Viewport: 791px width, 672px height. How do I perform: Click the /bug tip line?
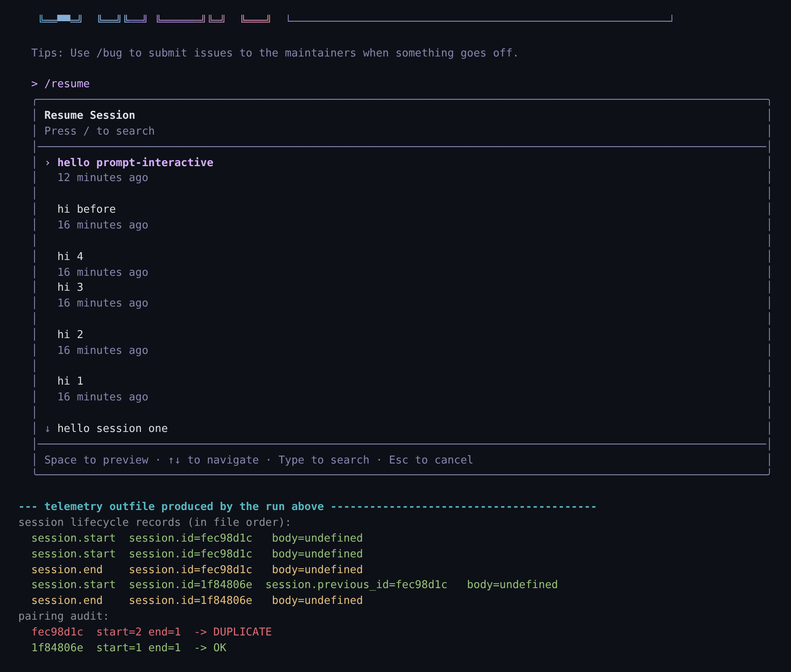click(x=275, y=53)
